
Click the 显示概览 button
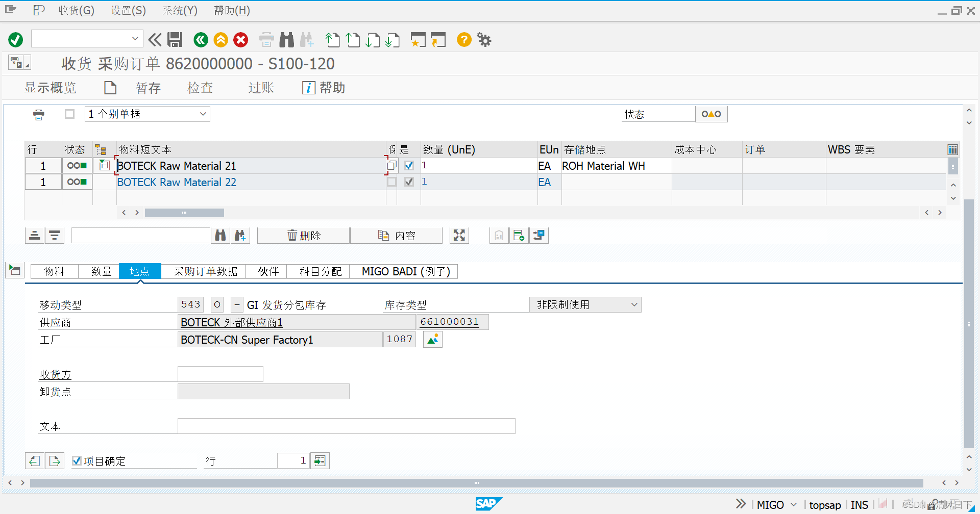pos(50,88)
